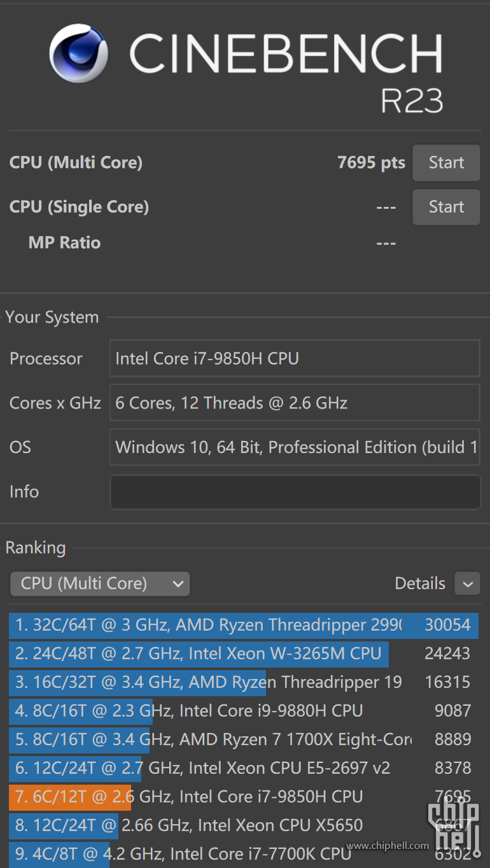Viewport: 490px width, 868px height.
Task: Select the Xeon W-3265M ranking entry
Action: click(x=244, y=654)
